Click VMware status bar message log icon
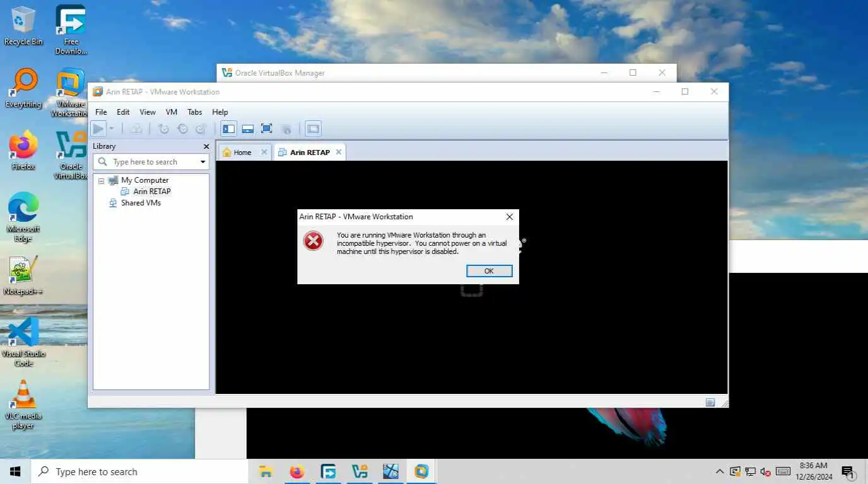This screenshot has width=868, height=484. pos(710,402)
